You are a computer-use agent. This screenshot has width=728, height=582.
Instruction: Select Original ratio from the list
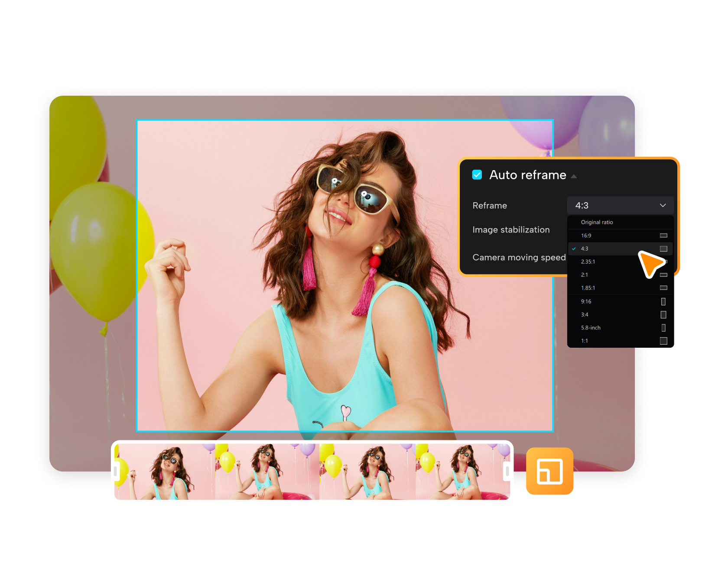coord(597,222)
